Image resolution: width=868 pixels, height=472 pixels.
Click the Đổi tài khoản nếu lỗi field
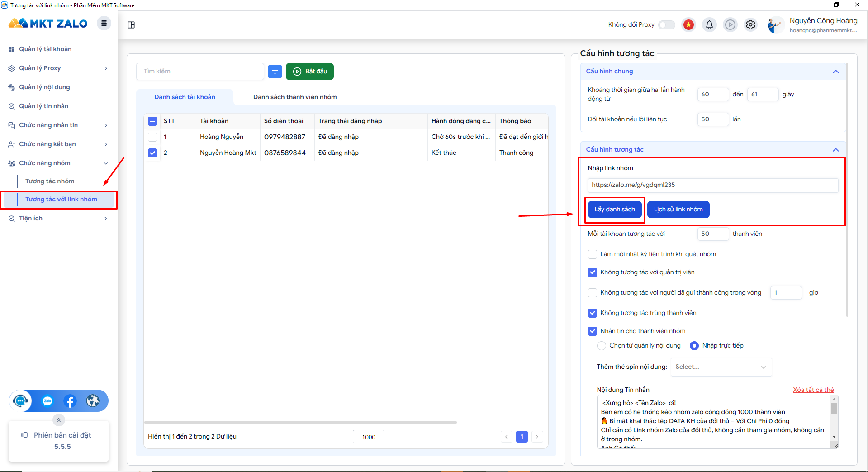pos(713,119)
